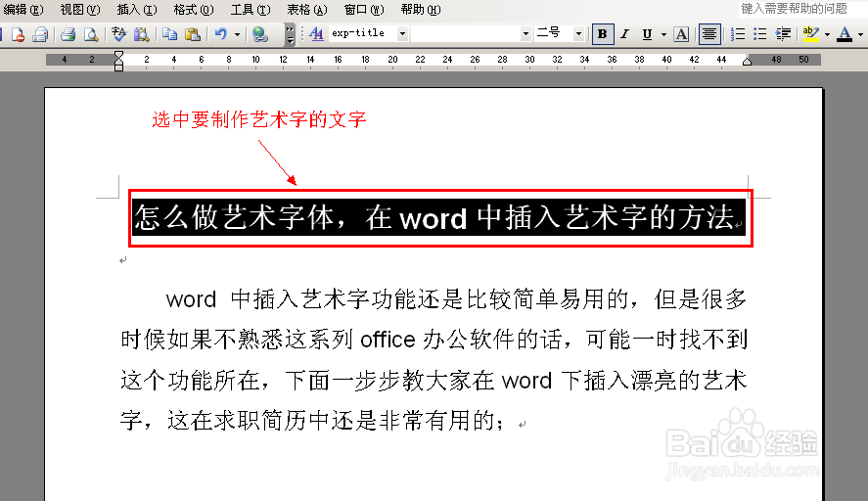The width and height of the screenshot is (868, 501).
Task: Click the Paste clipboard icon
Action: click(193, 34)
